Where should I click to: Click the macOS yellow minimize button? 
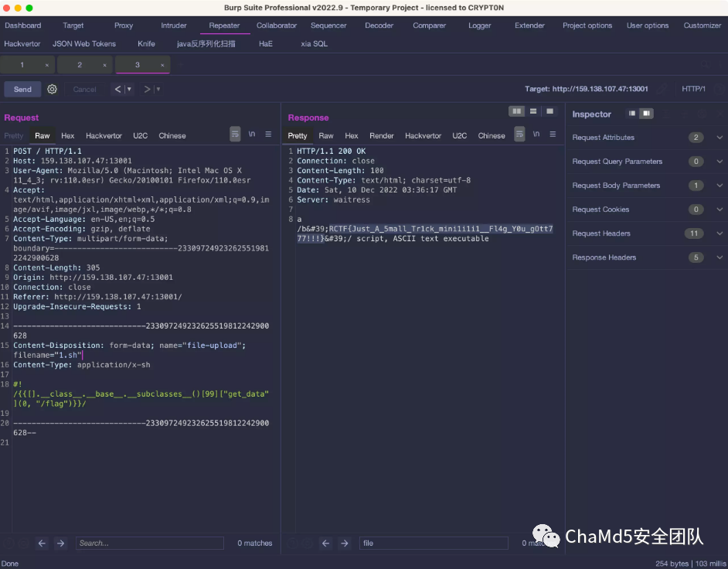[18, 8]
